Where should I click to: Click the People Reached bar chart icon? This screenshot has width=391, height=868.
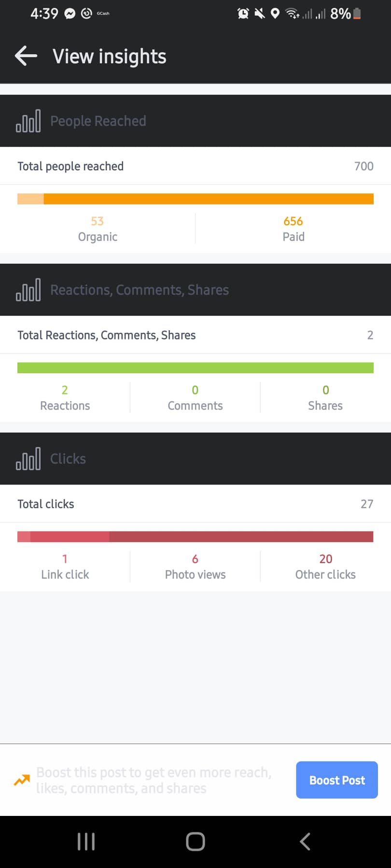point(28,121)
